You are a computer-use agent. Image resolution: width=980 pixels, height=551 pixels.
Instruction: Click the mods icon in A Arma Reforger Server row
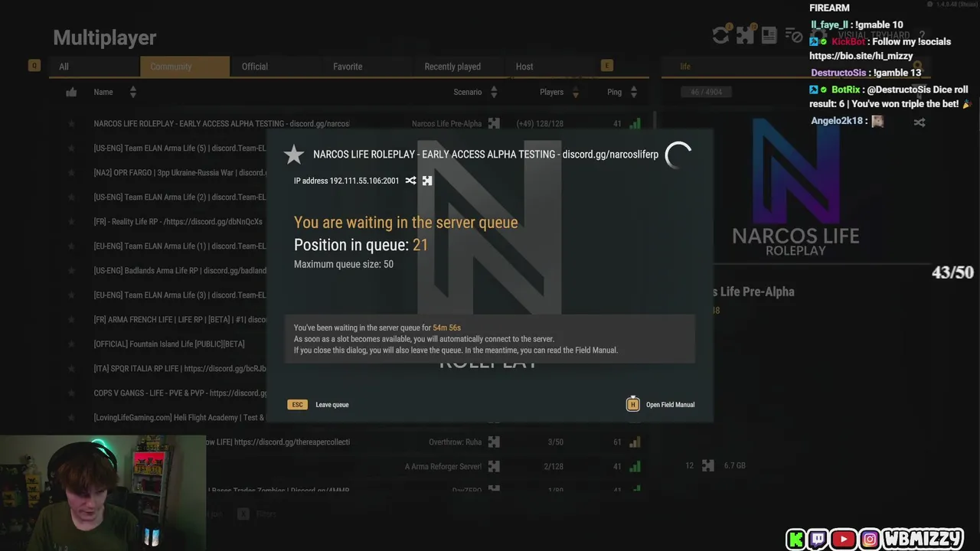[494, 466]
